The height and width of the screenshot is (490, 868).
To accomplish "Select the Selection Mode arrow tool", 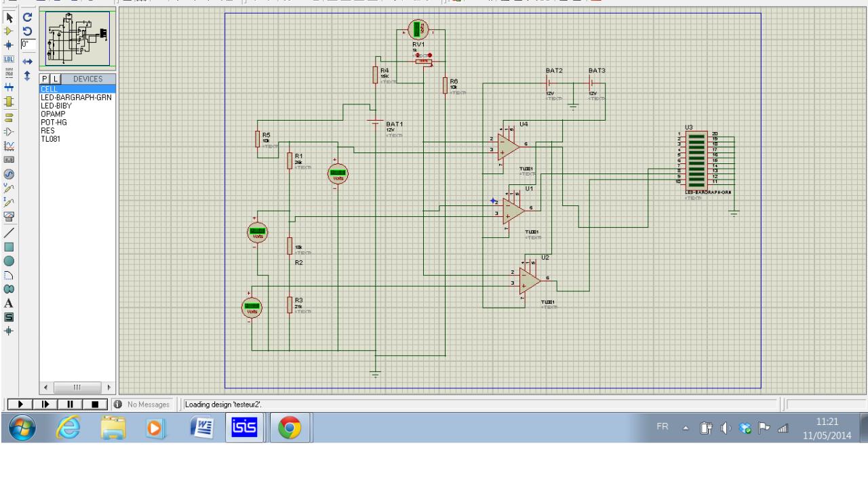I will tap(9, 17).
